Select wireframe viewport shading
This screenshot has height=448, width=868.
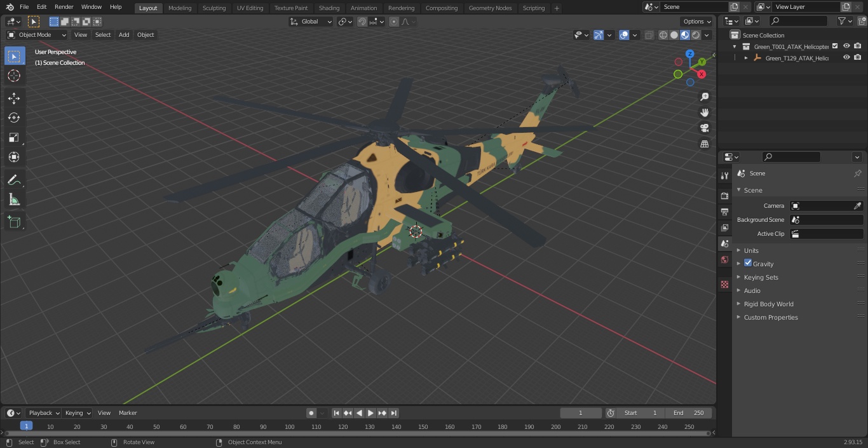point(663,35)
